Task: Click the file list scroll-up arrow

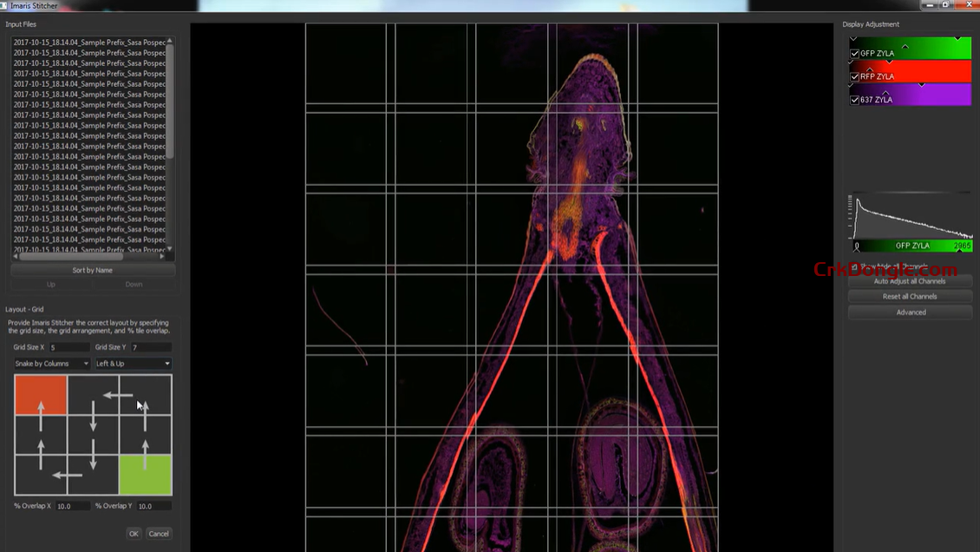Action: 169,42
